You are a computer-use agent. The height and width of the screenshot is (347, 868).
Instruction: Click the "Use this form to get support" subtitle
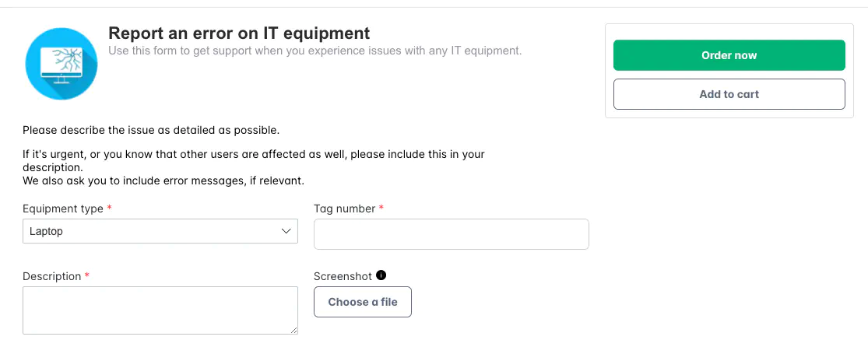(x=315, y=51)
